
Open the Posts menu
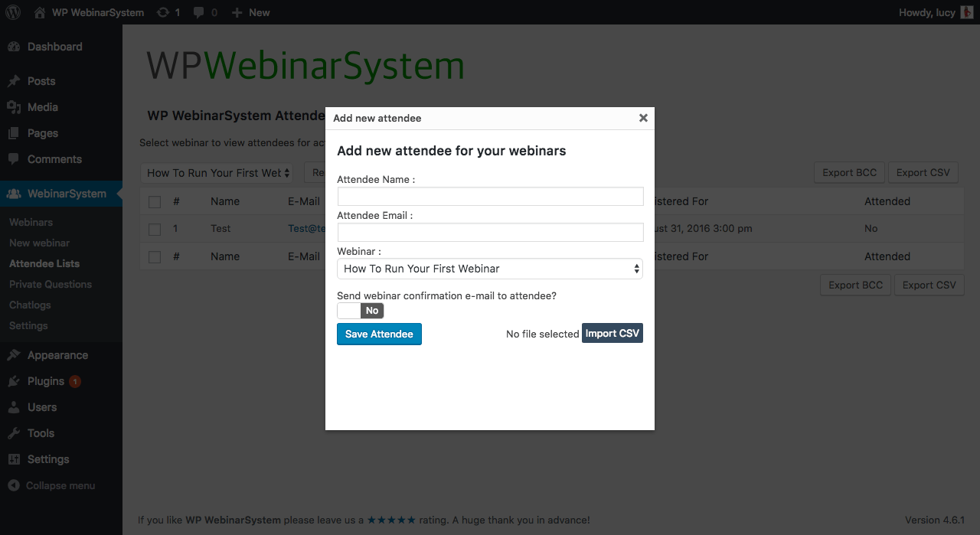[x=41, y=81]
